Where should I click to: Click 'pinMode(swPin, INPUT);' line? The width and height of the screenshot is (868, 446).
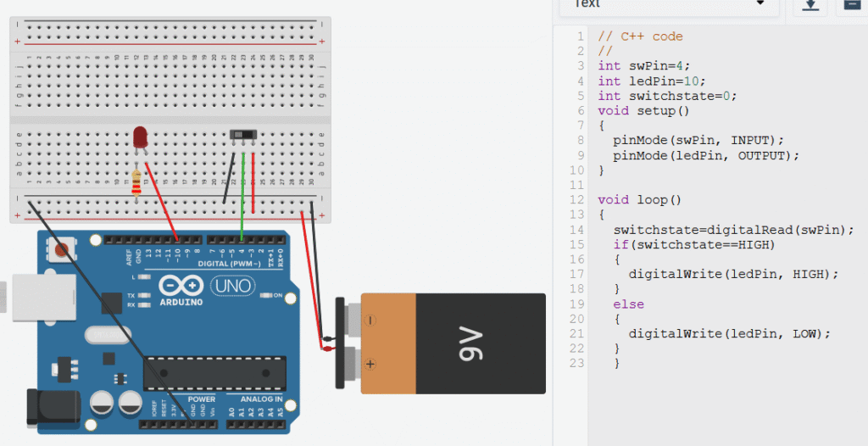698,140
